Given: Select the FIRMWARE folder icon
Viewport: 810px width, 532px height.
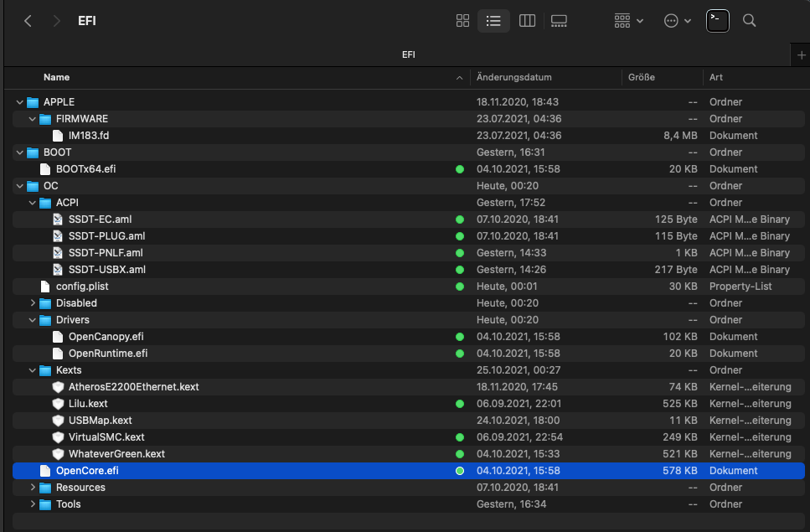Looking at the screenshot, I should pyautogui.click(x=45, y=119).
